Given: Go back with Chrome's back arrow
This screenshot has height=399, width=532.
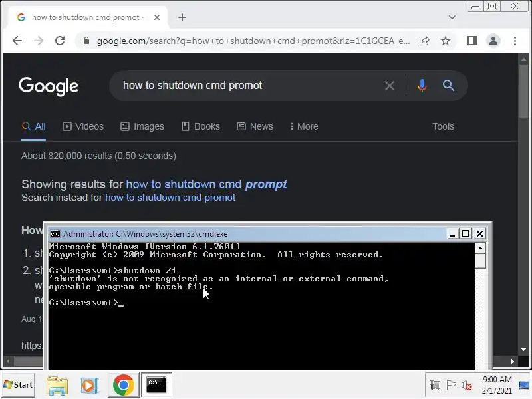Looking at the screenshot, I should tap(17, 41).
